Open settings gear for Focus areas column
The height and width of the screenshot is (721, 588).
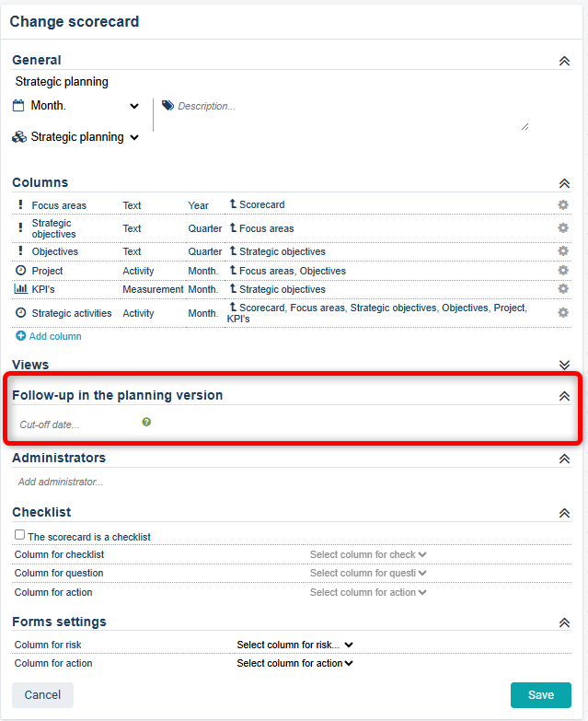point(563,204)
